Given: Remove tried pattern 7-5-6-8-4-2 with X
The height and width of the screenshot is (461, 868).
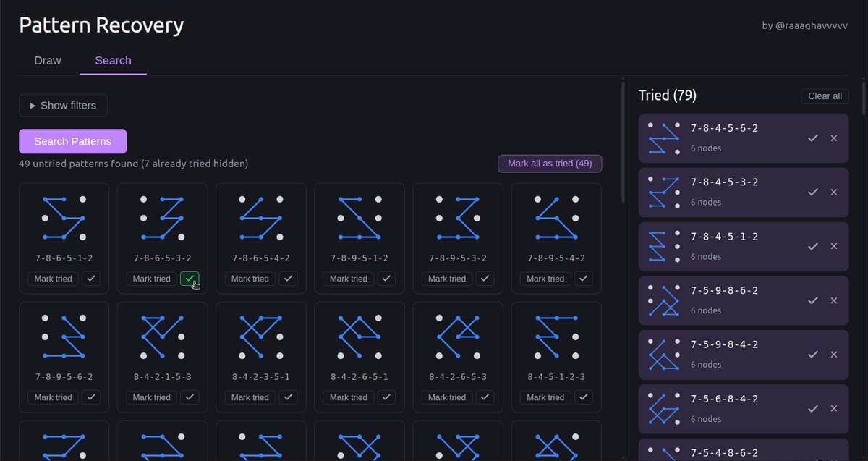Looking at the screenshot, I should click(834, 409).
